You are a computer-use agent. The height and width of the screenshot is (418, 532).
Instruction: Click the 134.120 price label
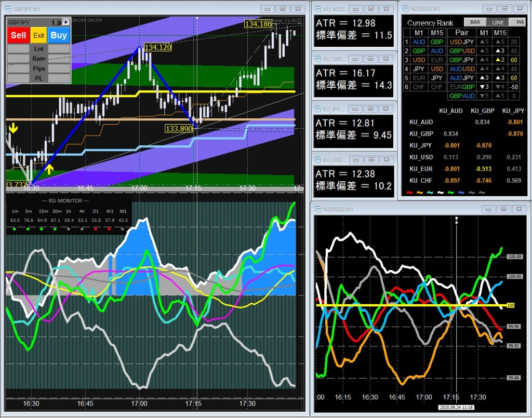point(157,47)
